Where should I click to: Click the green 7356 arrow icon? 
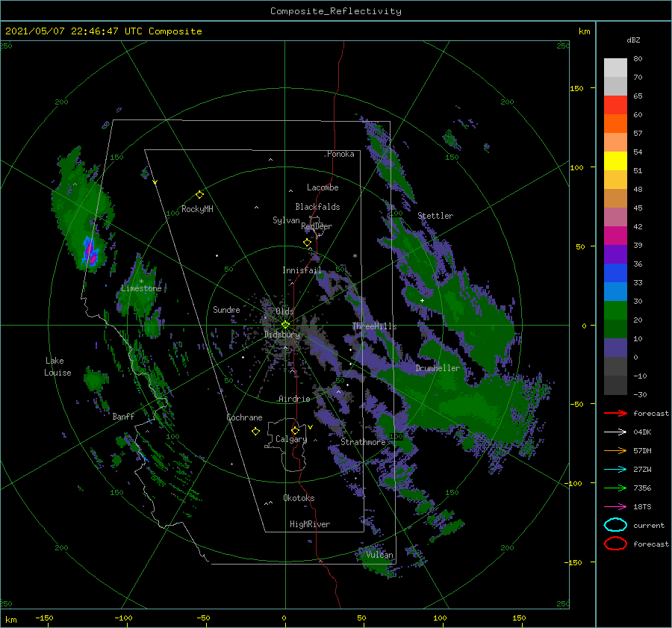[x=615, y=488]
